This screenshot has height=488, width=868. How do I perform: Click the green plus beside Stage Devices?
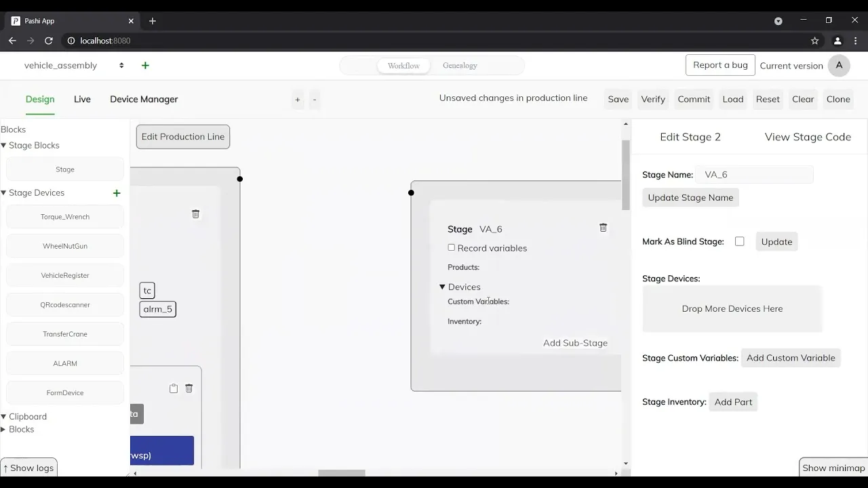[x=117, y=193]
